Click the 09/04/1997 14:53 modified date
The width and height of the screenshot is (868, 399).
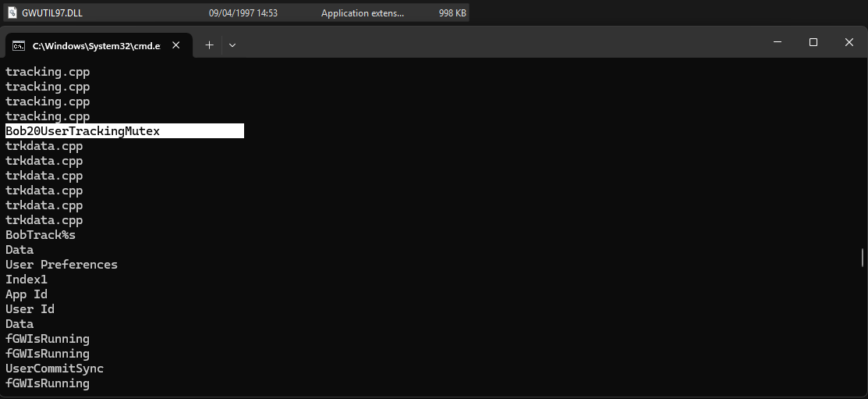point(243,13)
